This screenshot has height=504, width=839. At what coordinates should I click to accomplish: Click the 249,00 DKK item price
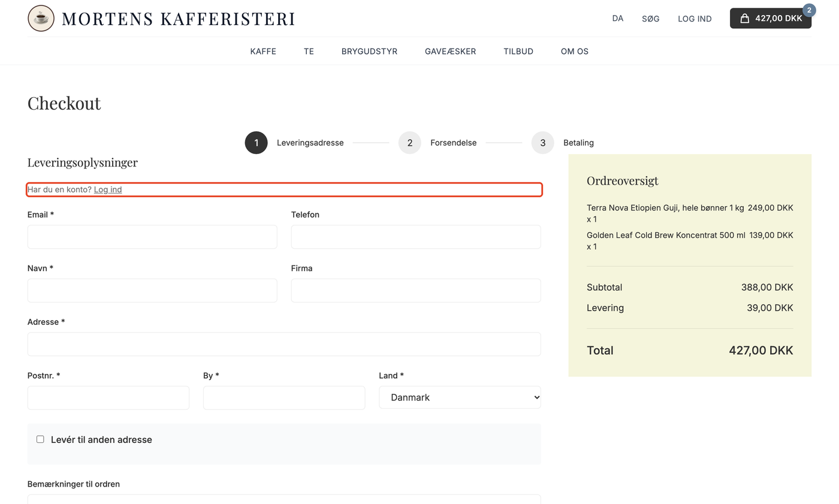[771, 208]
